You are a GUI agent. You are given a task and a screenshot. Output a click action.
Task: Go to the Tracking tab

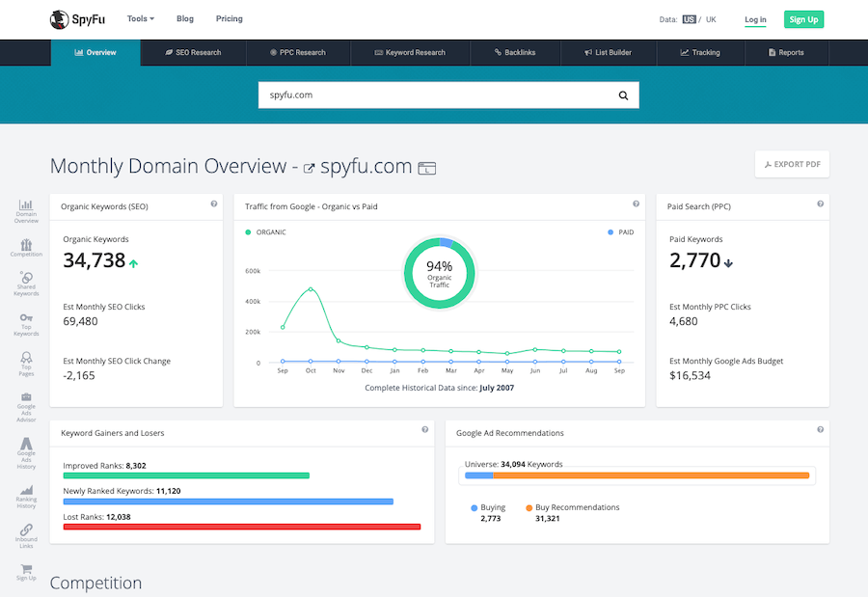700,53
